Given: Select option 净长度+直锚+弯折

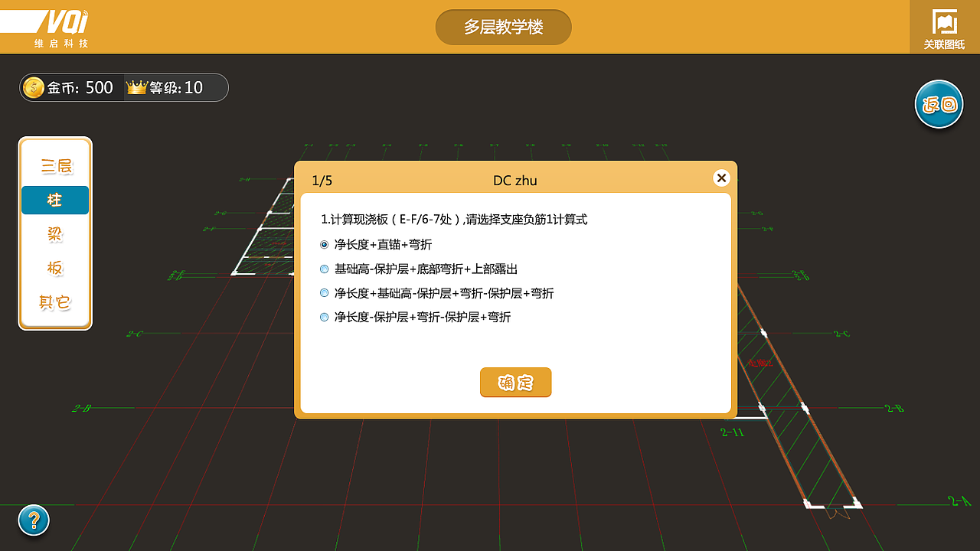Looking at the screenshot, I should pyautogui.click(x=375, y=245).
